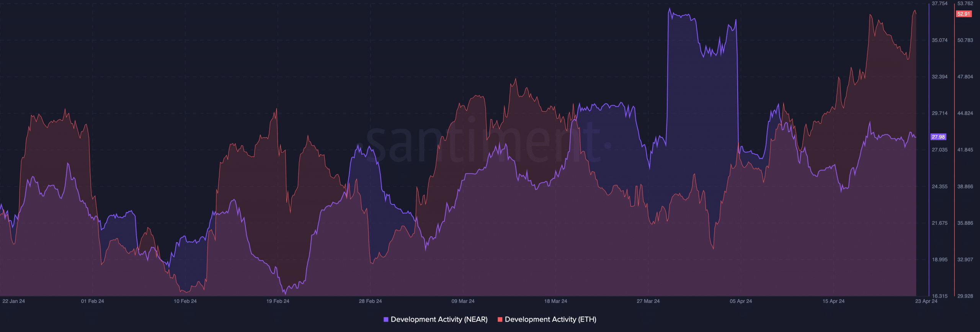The height and width of the screenshot is (332, 980).
Task: Click the 27.035 NEAR axis value
Action: pyautogui.click(x=940, y=150)
